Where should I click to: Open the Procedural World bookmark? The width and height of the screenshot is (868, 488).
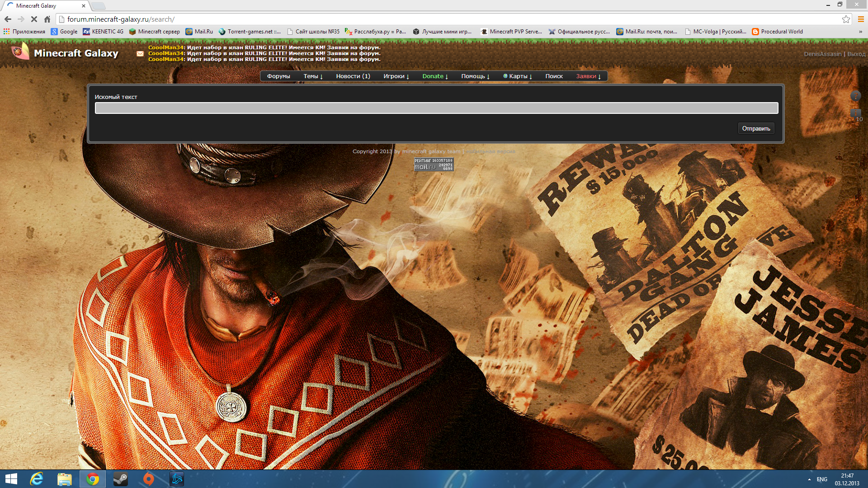(x=778, y=32)
